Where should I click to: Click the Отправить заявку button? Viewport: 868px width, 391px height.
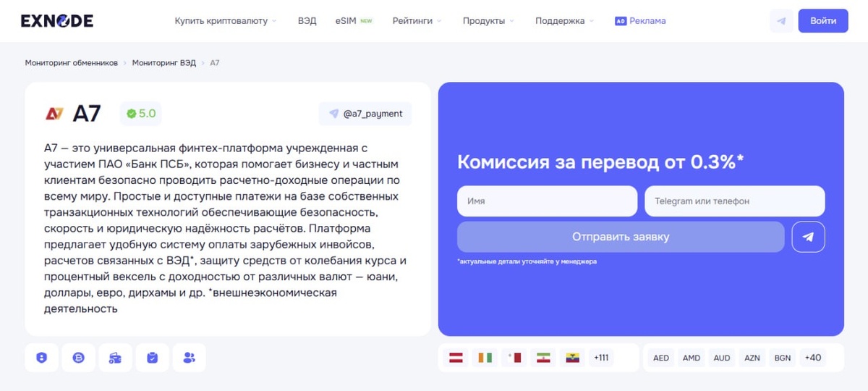[621, 237]
